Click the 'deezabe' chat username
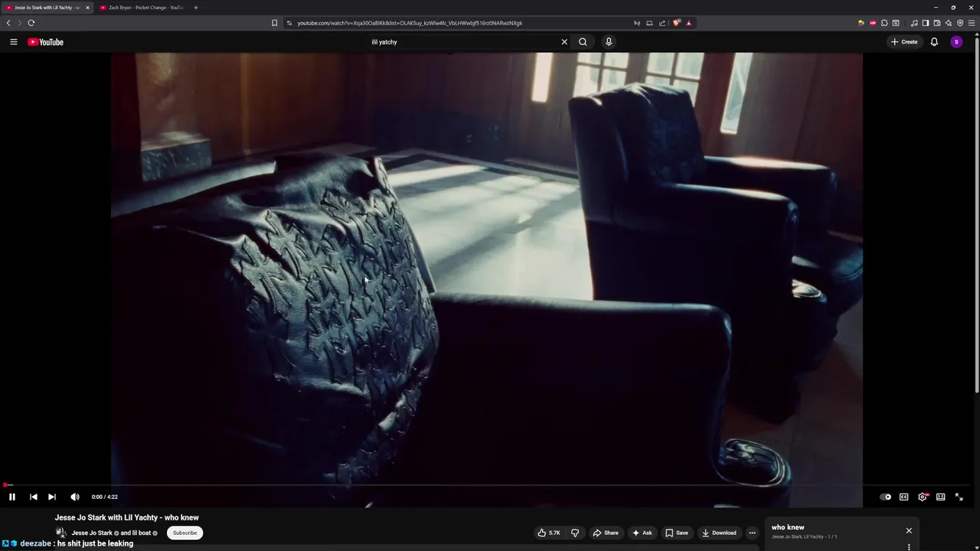Viewport: 980px width, 551px height. click(35, 544)
